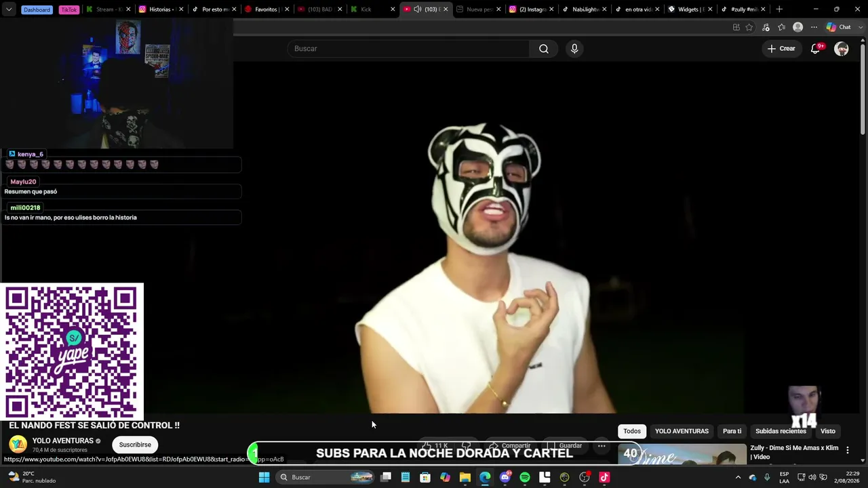Open the tab search dropdown arrow

(x=9, y=9)
